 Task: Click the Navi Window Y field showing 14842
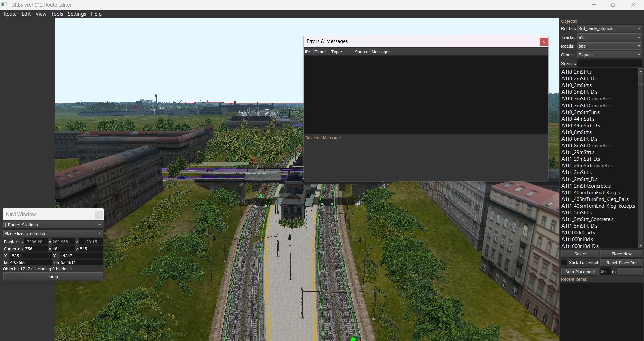(x=81, y=256)
